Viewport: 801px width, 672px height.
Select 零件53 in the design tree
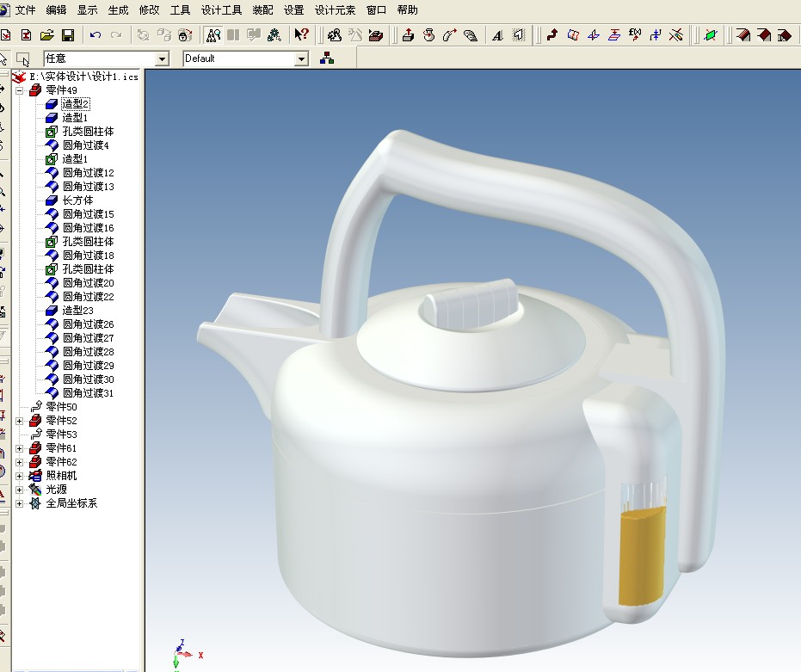(61, 435)
